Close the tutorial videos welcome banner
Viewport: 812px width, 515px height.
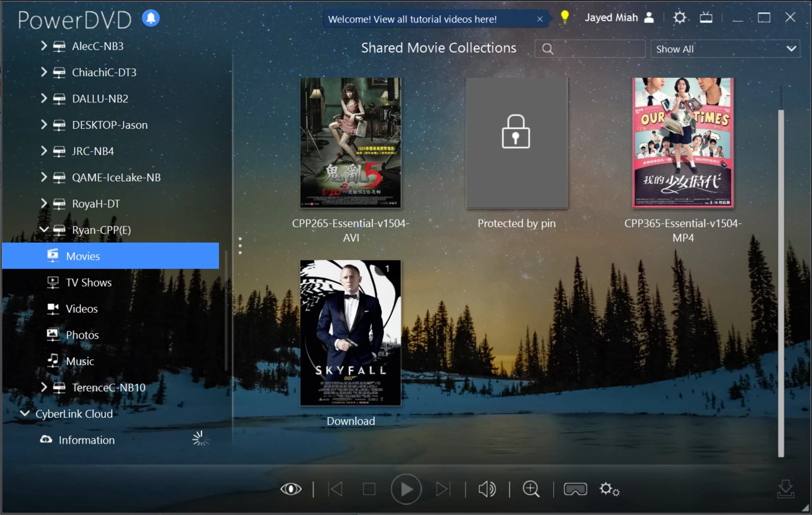pos(540,19)
